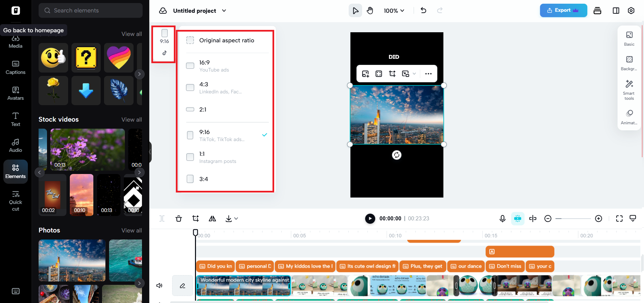Viewport: 644px width, 303px height.
Task: Select the question mark block sticker
Action: coord(86,58)
